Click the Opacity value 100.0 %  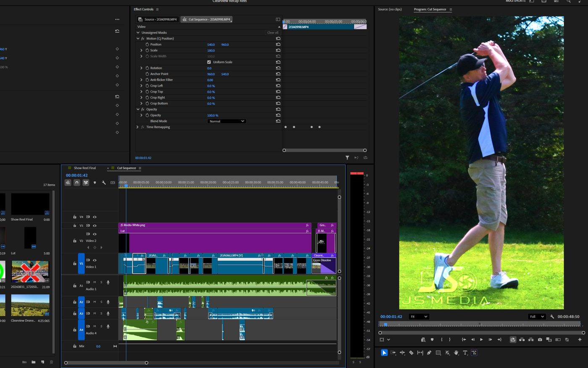point(213,115)
